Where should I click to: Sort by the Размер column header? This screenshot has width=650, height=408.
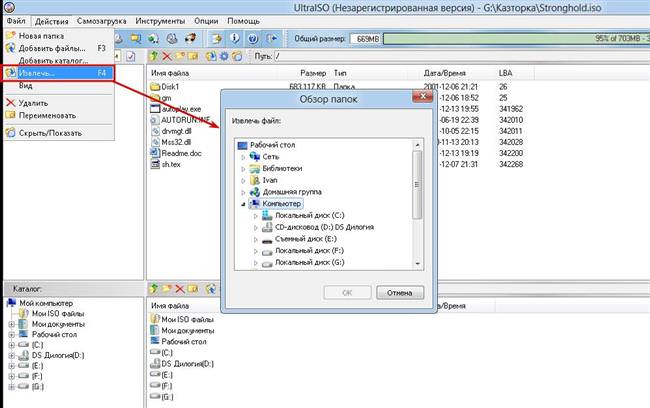point(313,73)
